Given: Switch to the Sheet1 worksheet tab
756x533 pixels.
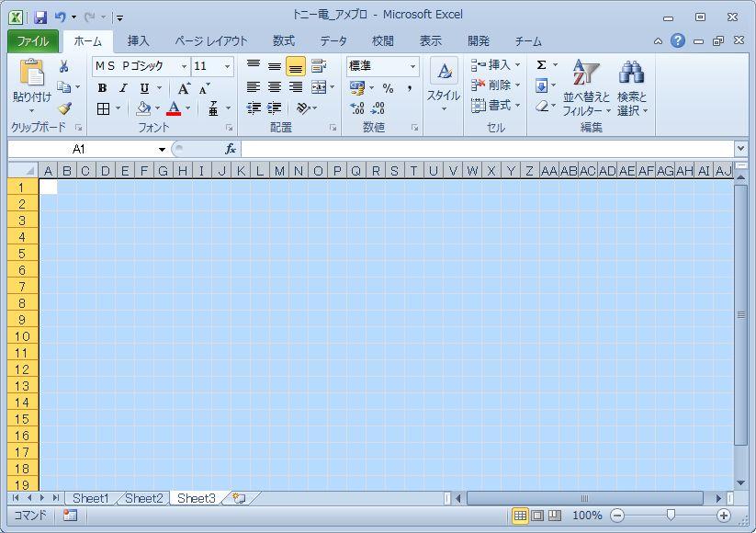Looking at the screenshot, I should pos(90,498).
